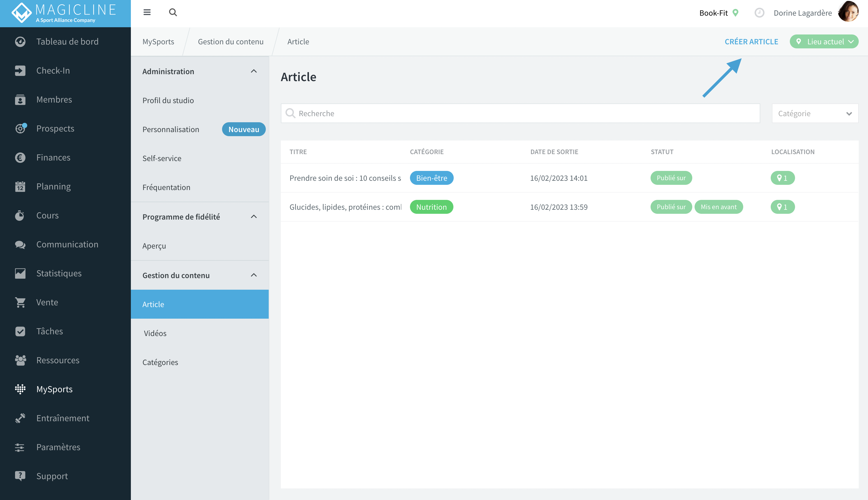Open Statistiques chart icon
Screen dimensions: 868x500
(20, 273)
